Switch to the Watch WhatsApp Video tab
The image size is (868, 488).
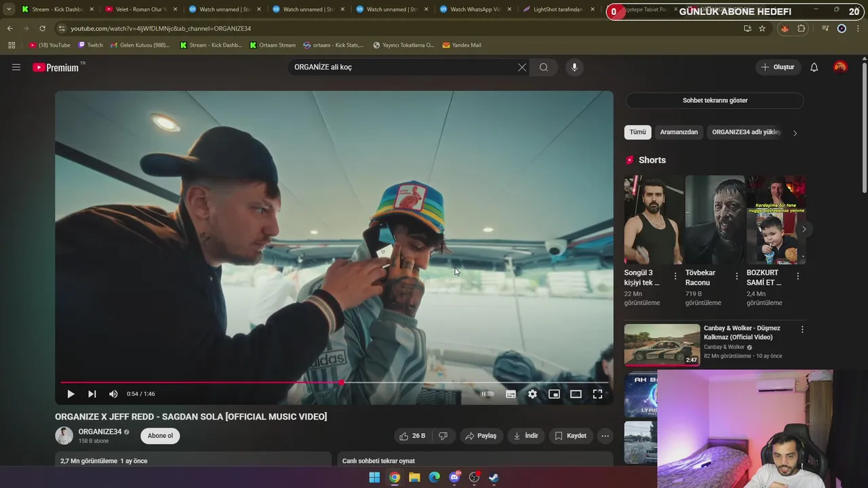click(476, 9)
